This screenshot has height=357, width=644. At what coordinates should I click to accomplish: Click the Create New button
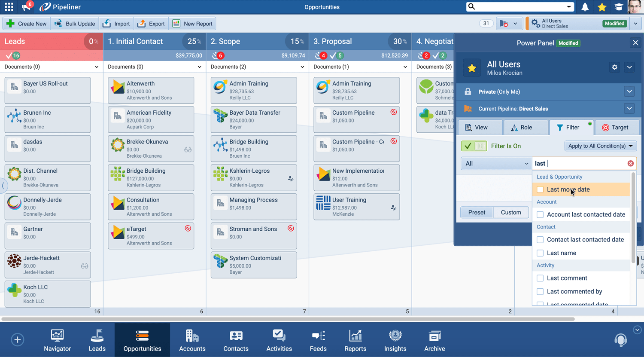(x=27, y=24)
